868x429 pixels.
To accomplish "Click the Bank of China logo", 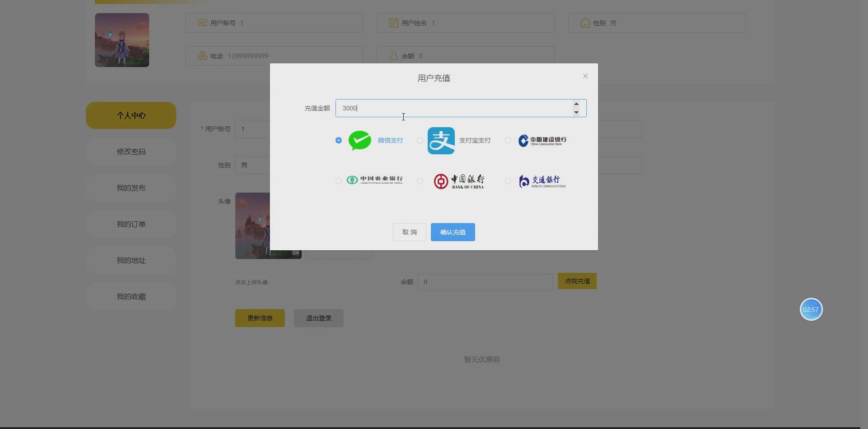I will coord(459,181).
